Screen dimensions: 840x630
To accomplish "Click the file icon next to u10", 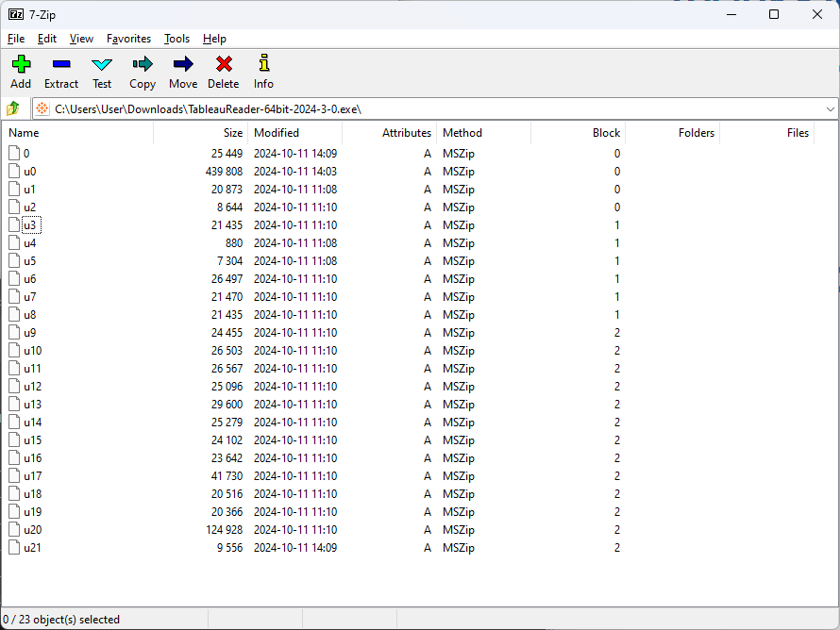I will click(14, 351).
